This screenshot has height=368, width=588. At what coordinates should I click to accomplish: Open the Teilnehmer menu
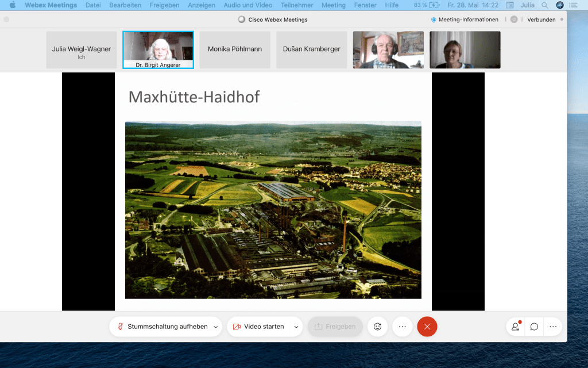tap(298, 5)
